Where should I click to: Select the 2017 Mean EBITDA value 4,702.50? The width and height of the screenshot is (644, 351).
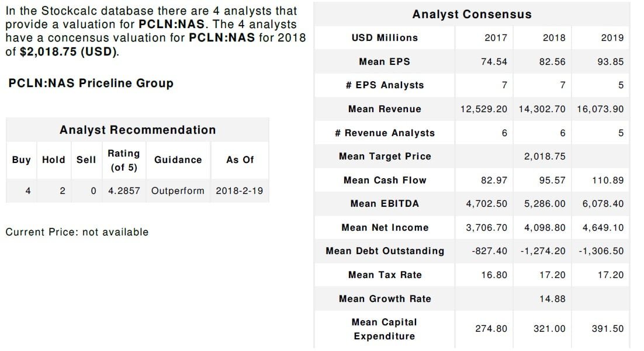[486, 204]
